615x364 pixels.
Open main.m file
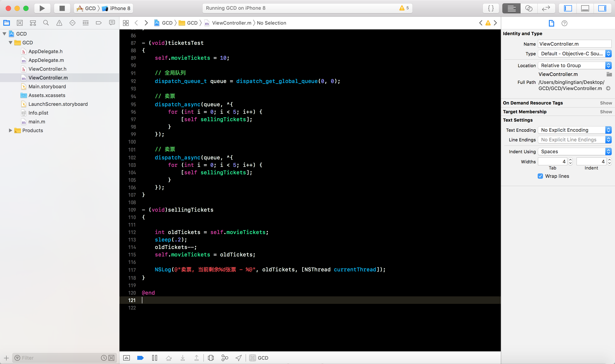pyautogui.click(x=36, y=122)
